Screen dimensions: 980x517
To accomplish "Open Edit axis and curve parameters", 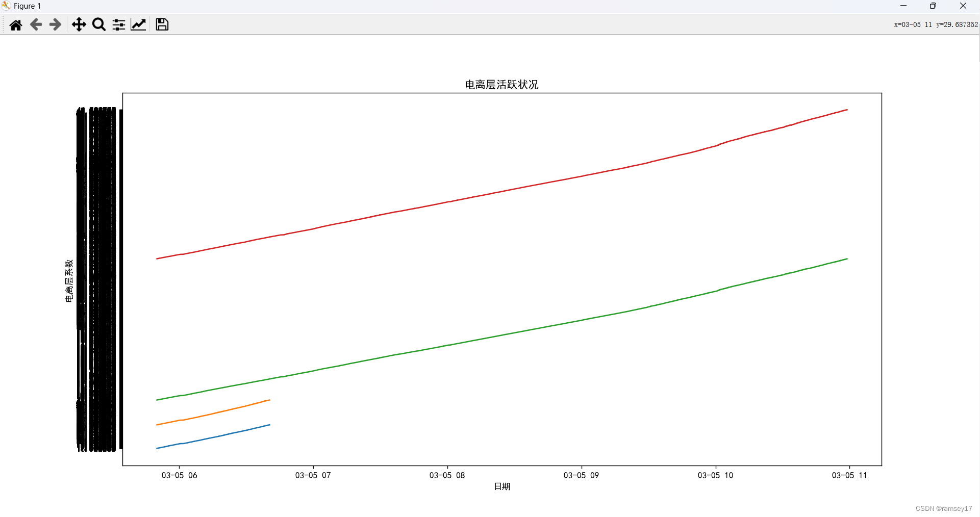I will (139, 24).
